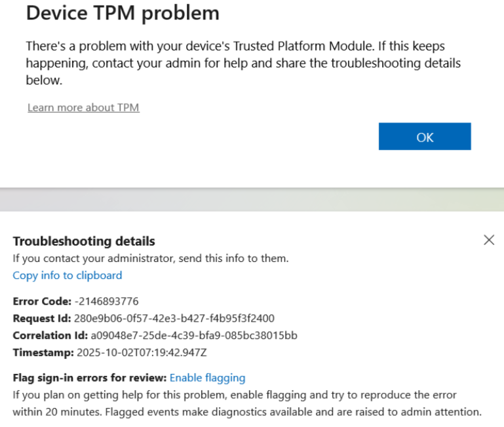Click the gray divider strip between the panels
504x427 pixels.
[x=252, y=200]
